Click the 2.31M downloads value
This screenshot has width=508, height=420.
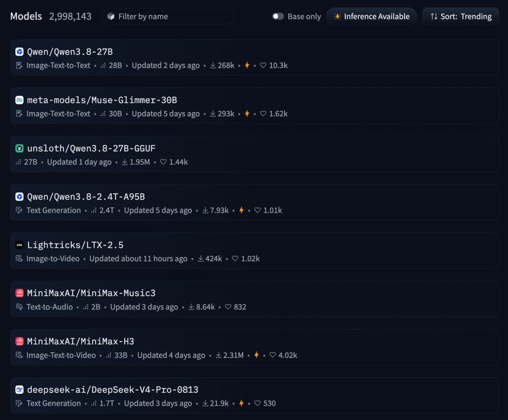click(233, 355)
